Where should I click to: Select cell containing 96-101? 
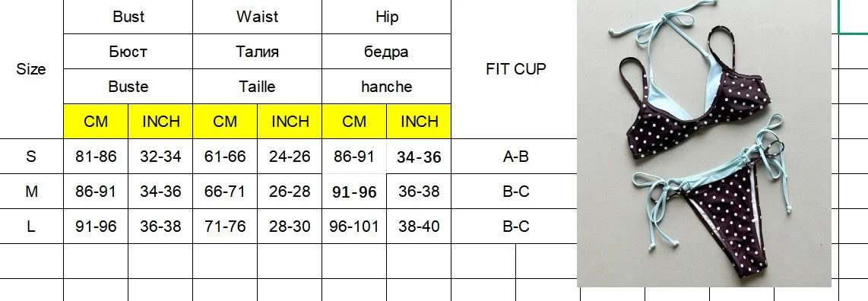click(x=353, y=227)
